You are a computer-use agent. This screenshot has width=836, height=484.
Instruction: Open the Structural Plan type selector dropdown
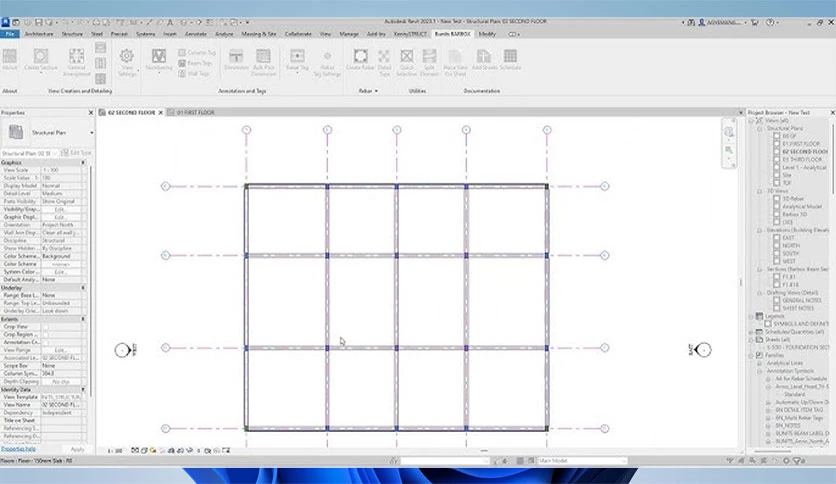[x=48, y=133]
